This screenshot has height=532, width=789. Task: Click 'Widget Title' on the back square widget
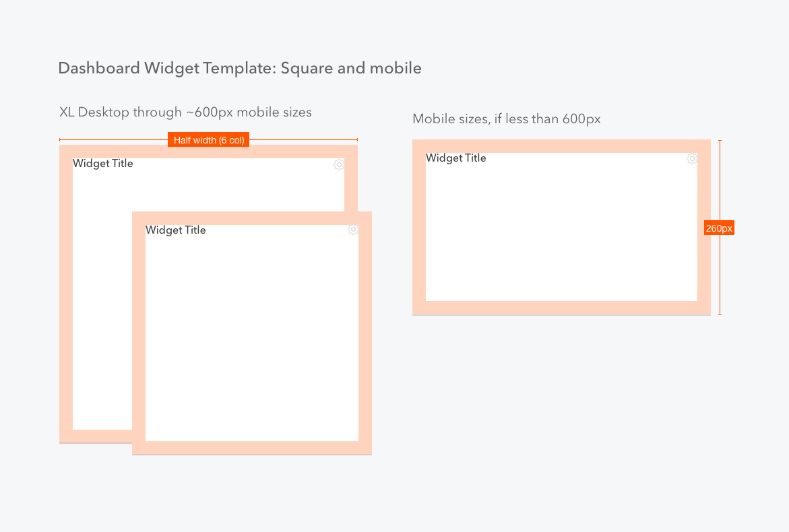(102, 164)
